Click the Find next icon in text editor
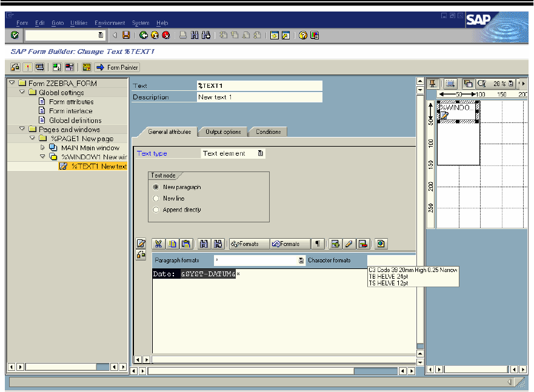Screen dimensions: 534x392 pos(218,244)
